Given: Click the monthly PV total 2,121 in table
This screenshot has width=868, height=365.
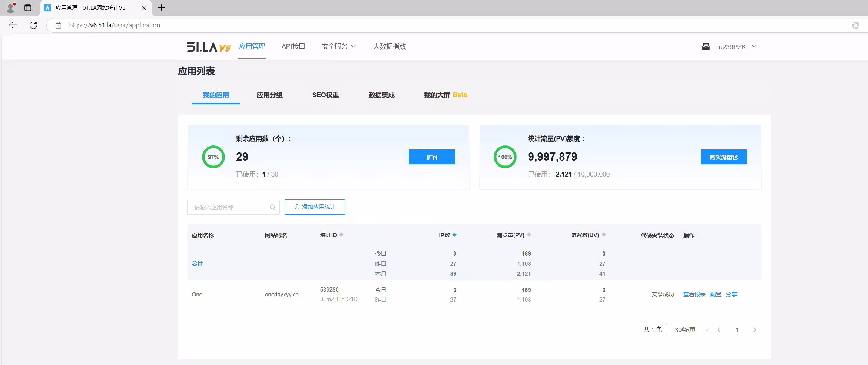Looking at the screenshot, I should 524,274.
